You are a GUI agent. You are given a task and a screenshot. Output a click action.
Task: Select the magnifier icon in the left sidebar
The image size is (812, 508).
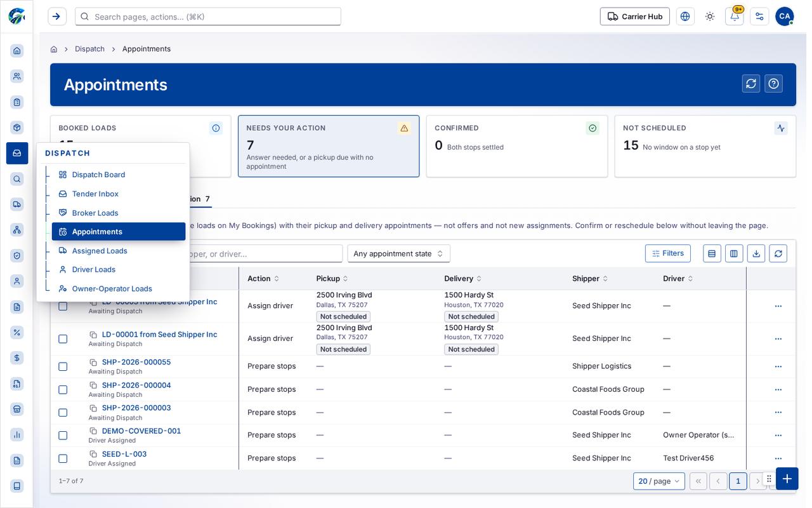(x=17, y=179)
